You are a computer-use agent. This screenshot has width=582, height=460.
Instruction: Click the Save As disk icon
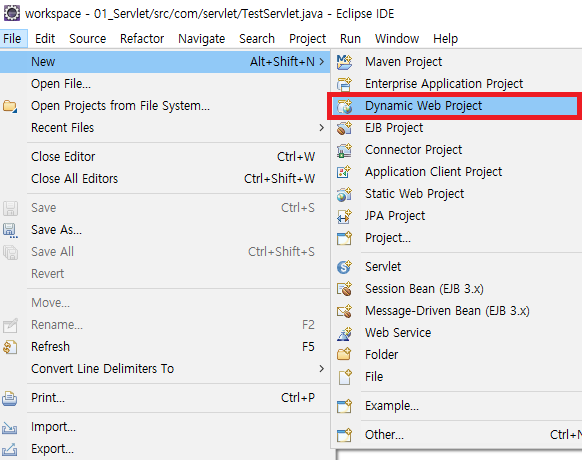coord(10,230)
